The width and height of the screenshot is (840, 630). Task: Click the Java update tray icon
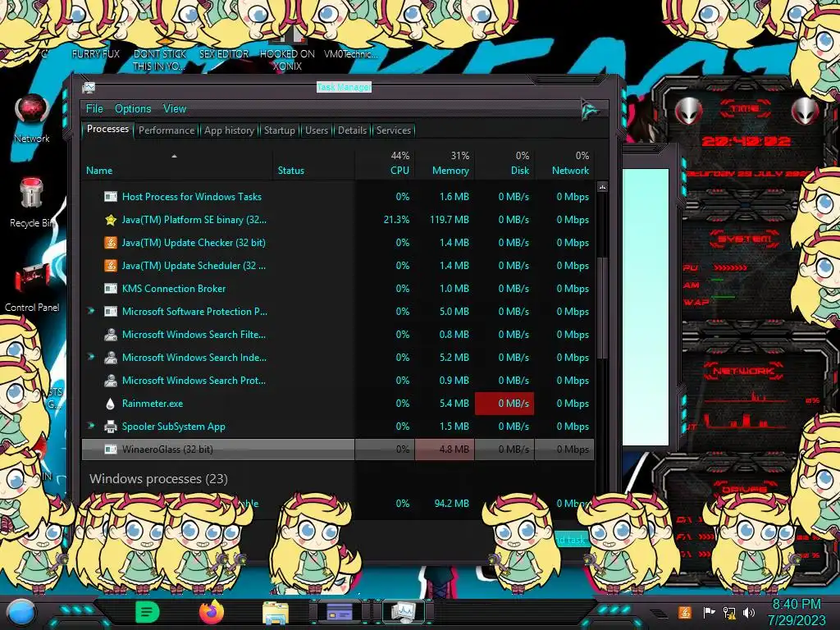point(685,612)
